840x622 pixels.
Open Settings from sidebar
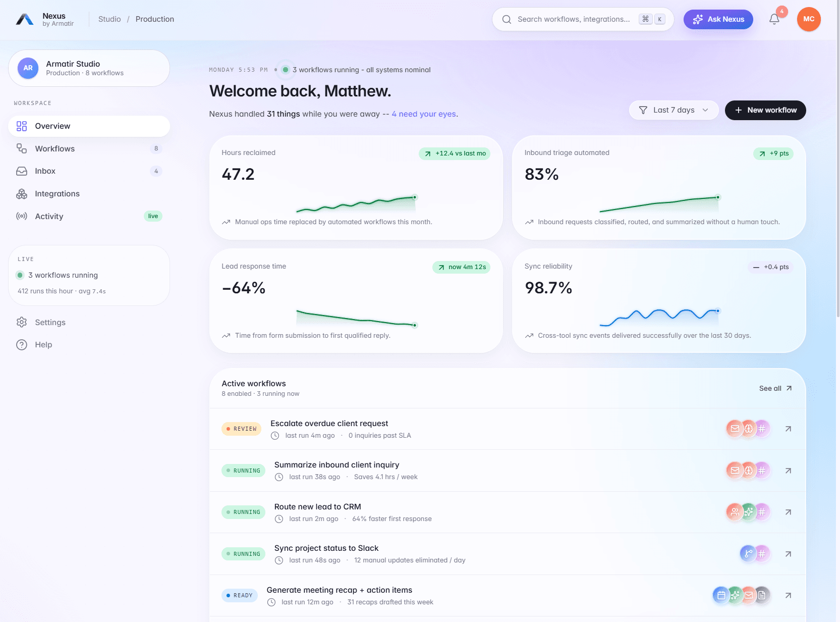(89, 322)
